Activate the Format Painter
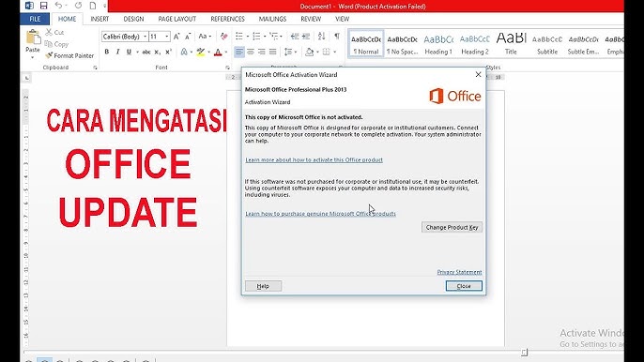This screenshot has height=362, width=644. click(x=69, y=55)
